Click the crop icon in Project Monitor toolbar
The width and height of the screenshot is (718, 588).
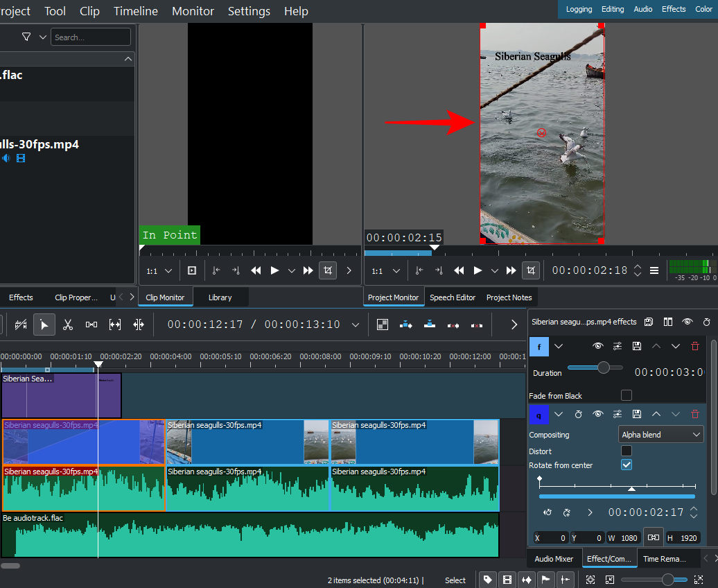pos(531,270)
